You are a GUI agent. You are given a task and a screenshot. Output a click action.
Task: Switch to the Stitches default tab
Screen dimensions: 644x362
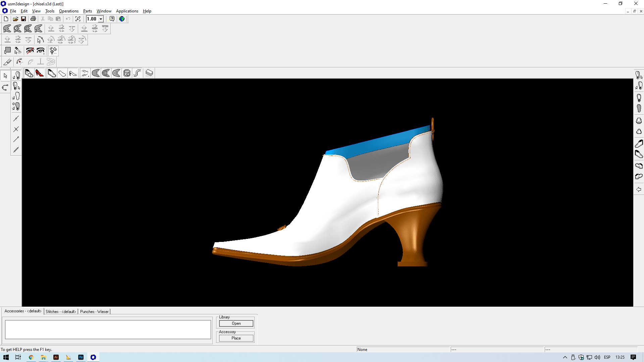click(x=61, y=312)
